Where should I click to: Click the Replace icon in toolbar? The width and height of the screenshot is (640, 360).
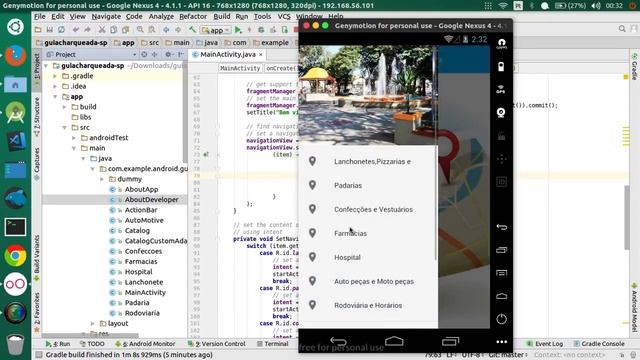coord(152,30)
